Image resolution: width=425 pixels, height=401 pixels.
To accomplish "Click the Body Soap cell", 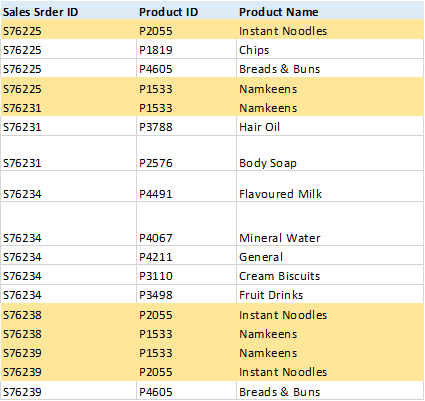I will point(330,153).
